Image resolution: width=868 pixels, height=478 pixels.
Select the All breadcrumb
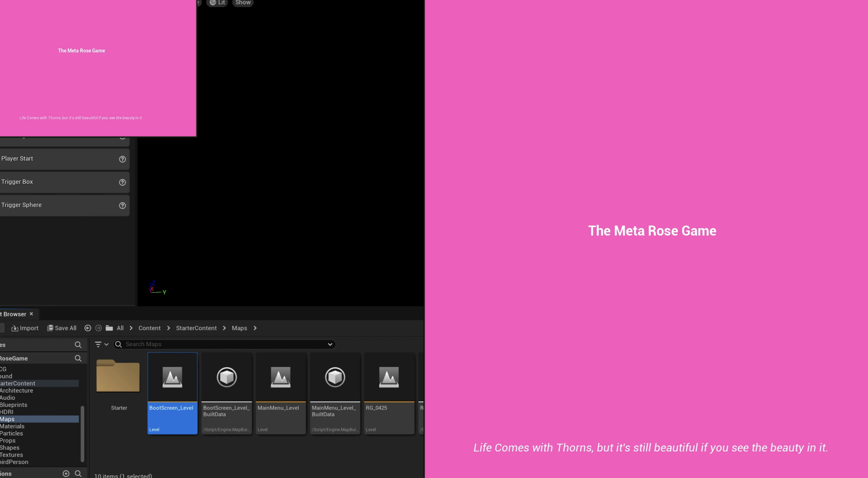point(120,328)
